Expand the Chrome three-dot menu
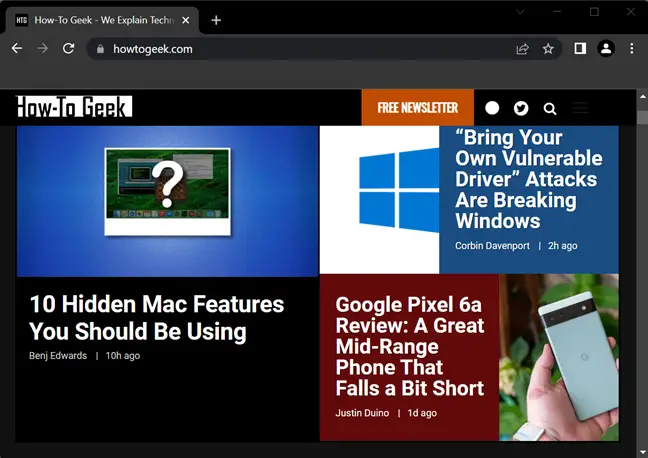The width and height of the screenshot is (648, 458). coord(631,49)
